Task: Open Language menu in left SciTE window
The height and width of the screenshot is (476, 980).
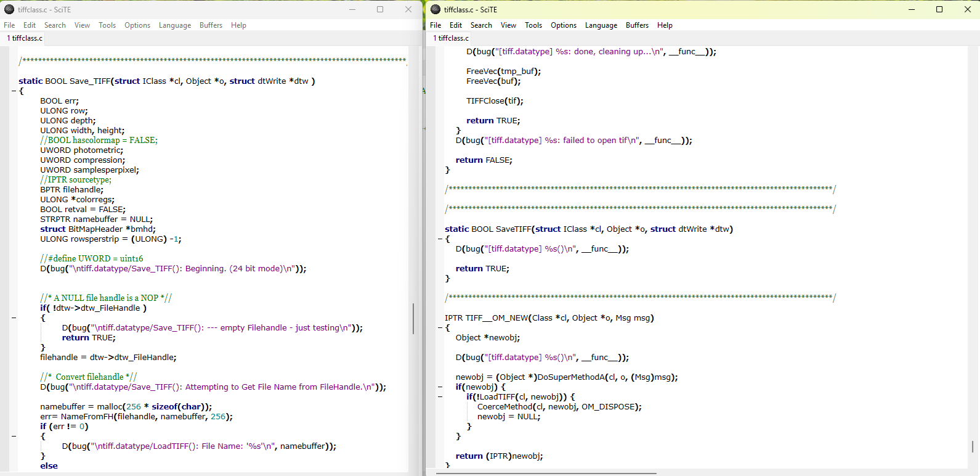Action: (175, 25)
